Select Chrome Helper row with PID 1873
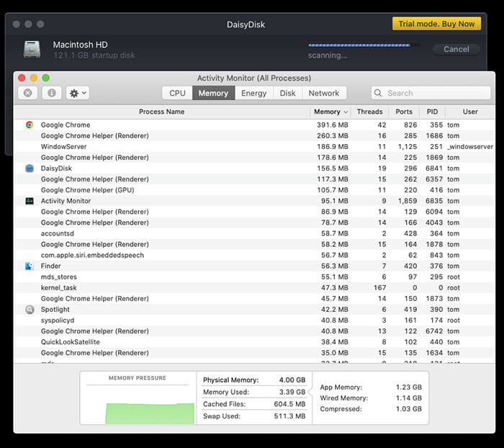The width and height of the screenshot is (504, 448). pos(255,299)
